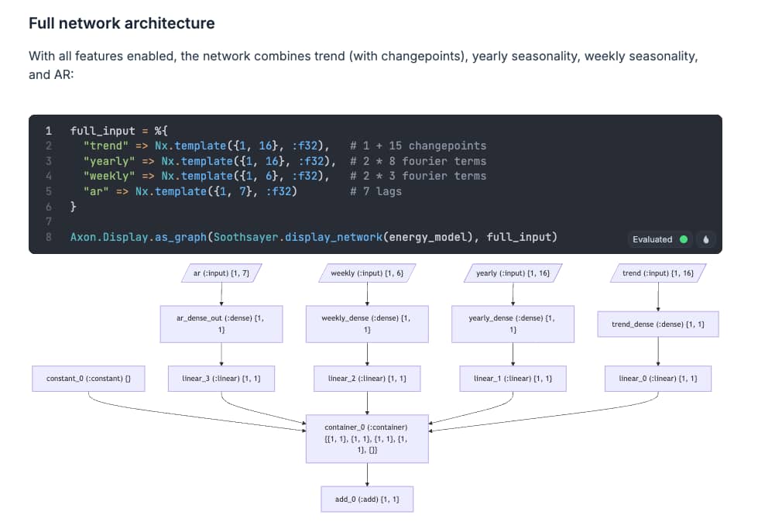The image size is (758, 532).
Task: Select the yearly input graph node
Action: point(513,273)
